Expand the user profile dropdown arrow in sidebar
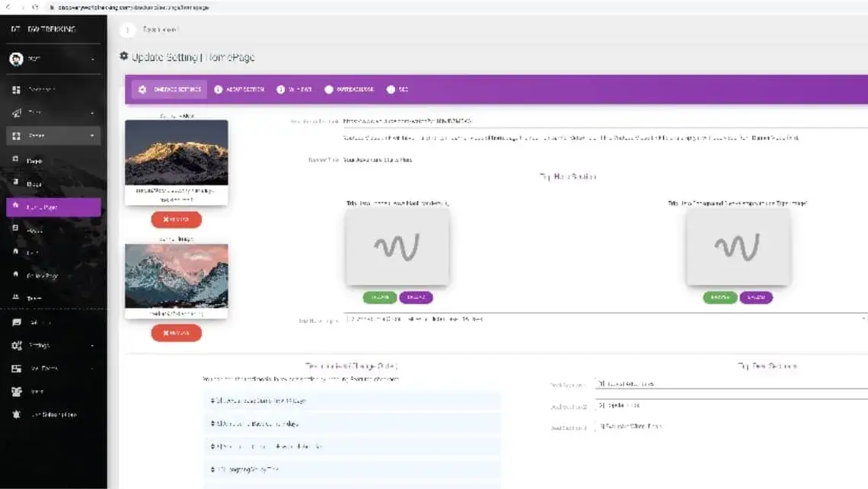The width and height of the screenshot is (868, 489). (93, 59)
